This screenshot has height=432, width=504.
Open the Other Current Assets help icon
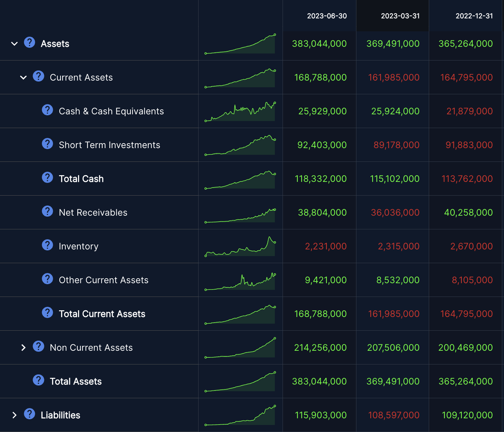click(x=47, y=279)
